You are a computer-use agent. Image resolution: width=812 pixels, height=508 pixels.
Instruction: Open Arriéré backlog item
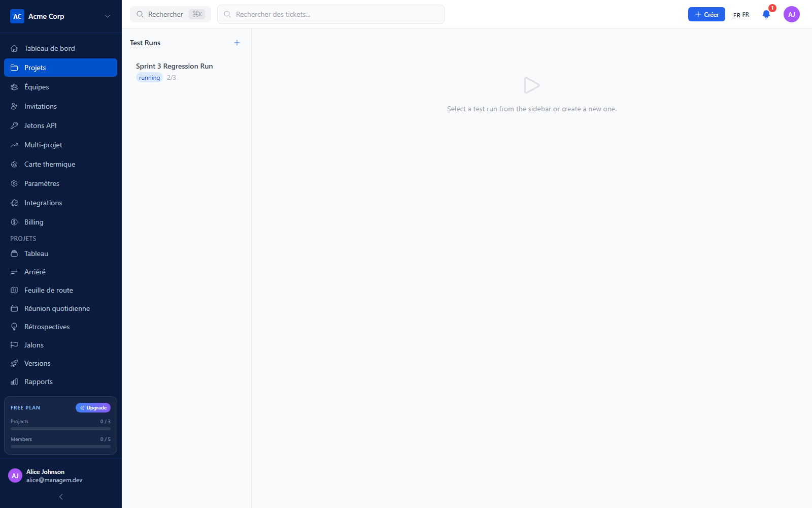60,272
